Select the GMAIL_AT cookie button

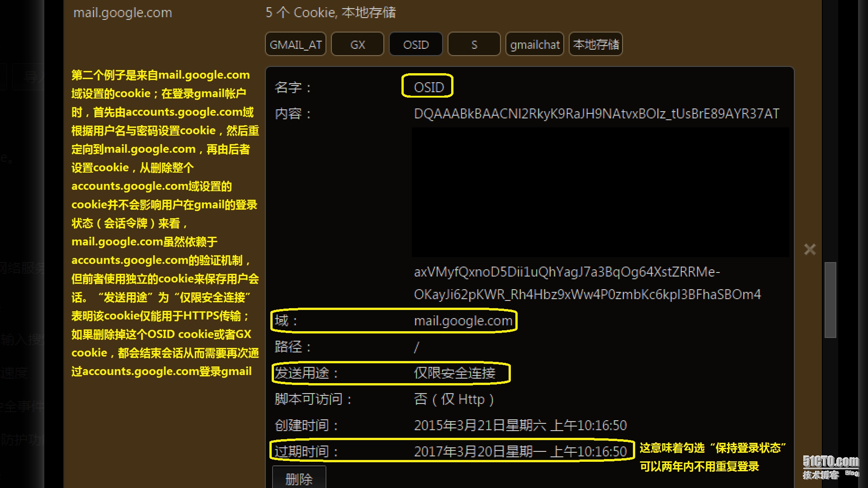(x=295, y=44)
